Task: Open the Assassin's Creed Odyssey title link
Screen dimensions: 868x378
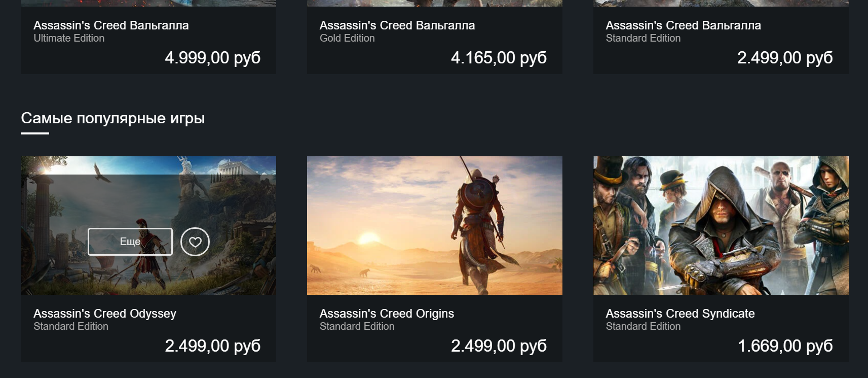Action: (105, 314)
